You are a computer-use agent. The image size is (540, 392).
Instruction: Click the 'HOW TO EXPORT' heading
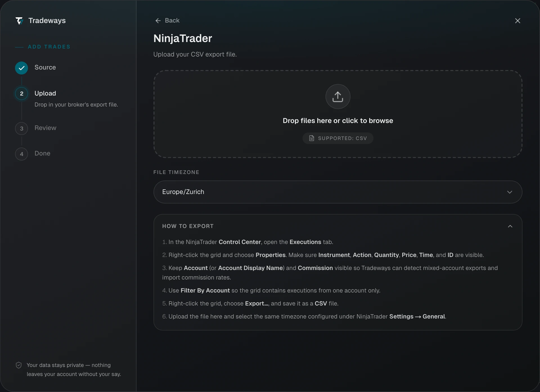click(x=188, y=226)
